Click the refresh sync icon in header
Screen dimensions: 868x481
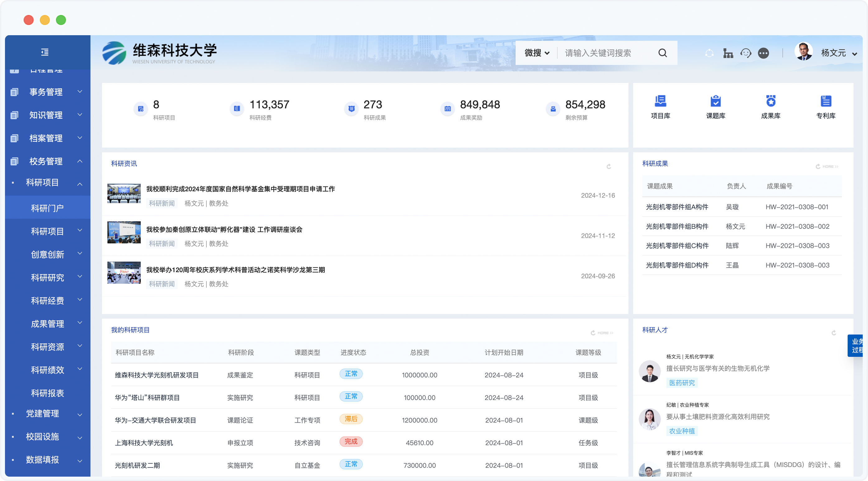(709, 53)
